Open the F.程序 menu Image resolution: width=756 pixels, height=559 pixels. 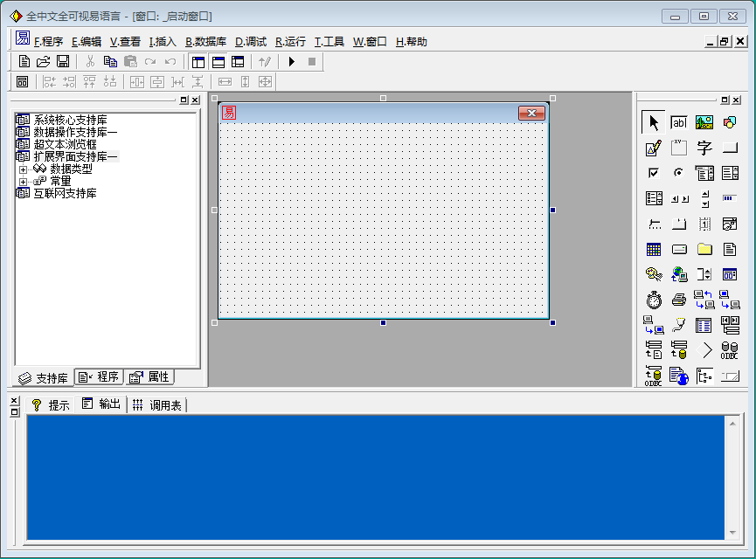coord(48,41)
